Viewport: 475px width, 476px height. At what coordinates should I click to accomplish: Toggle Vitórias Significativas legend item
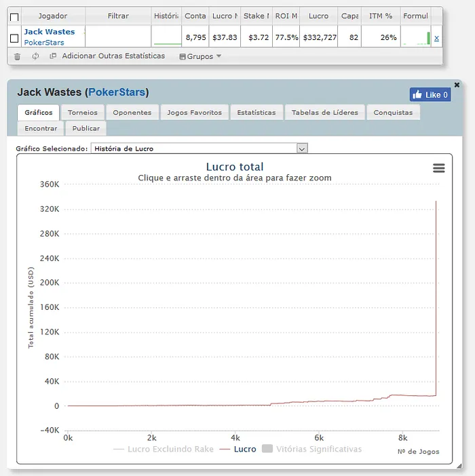pos(312,449)
